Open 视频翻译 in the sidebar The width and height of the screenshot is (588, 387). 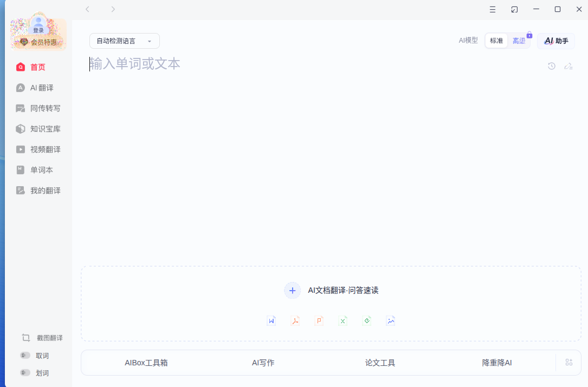click(x=38, y=149)
